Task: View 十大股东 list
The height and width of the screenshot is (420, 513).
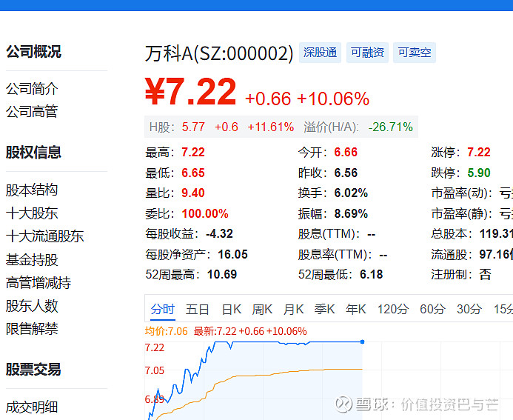Action: coord(32,213)
